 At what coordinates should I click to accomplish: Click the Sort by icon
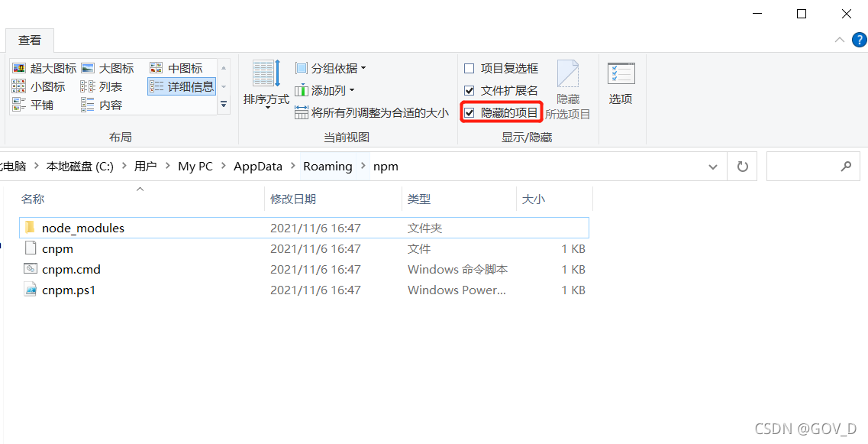coord(266,73)
